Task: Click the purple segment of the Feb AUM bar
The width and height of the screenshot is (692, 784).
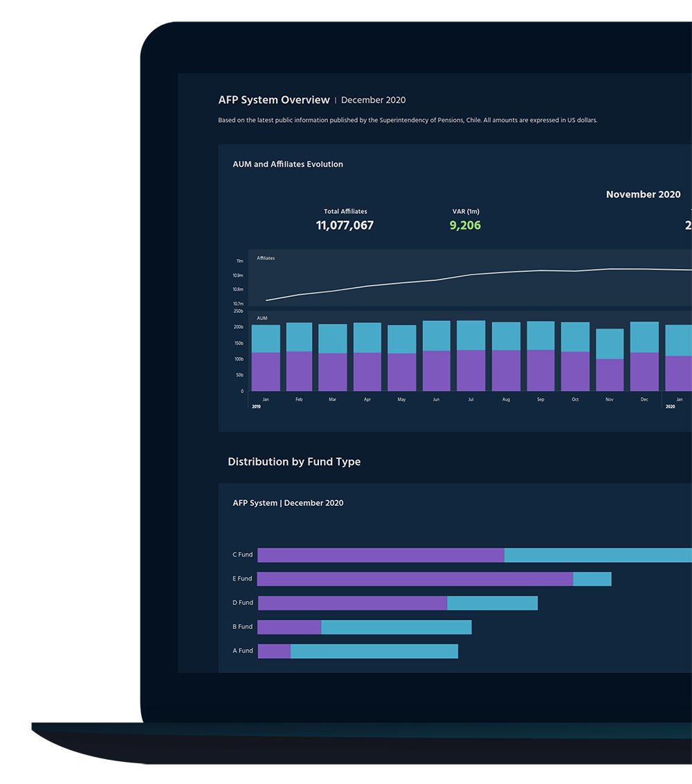Action: tap(299, 372)
